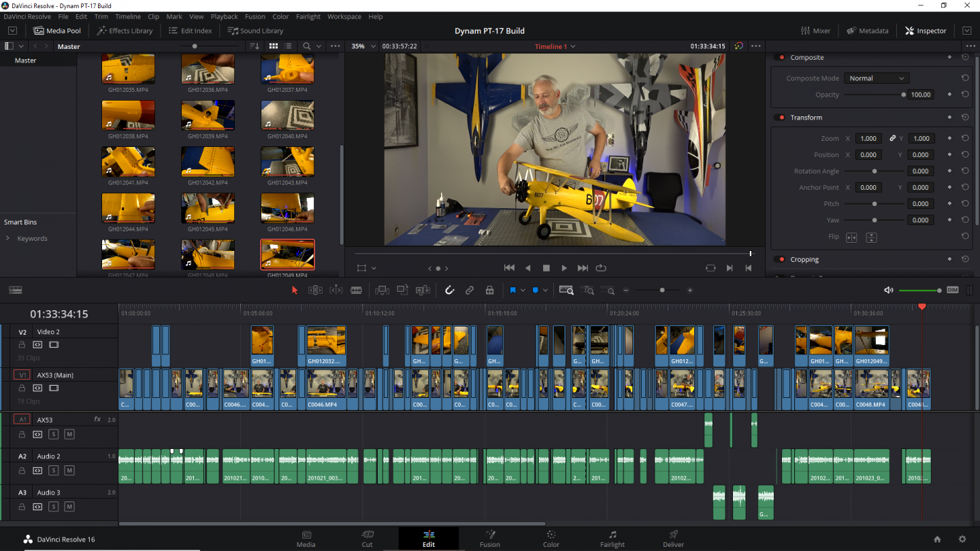Open the Playback menu

(224, 16)
